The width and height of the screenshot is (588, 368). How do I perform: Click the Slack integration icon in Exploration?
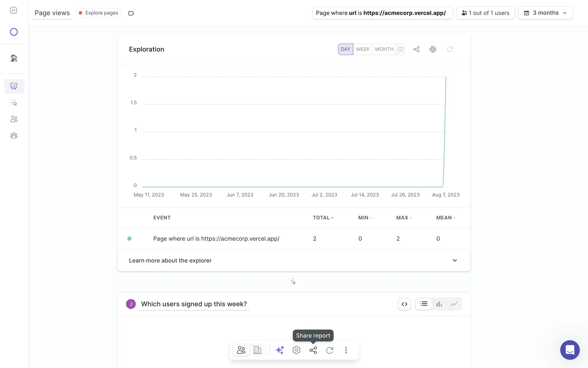(x=433, y=49)
